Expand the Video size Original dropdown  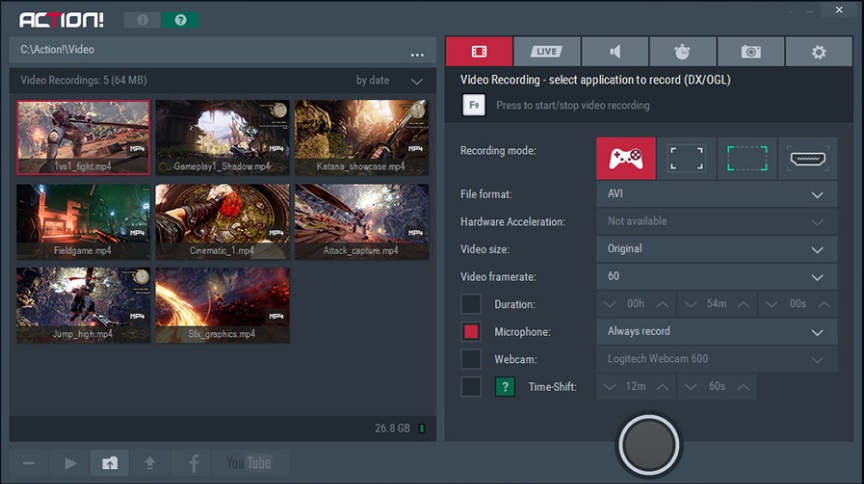(717, 249)
